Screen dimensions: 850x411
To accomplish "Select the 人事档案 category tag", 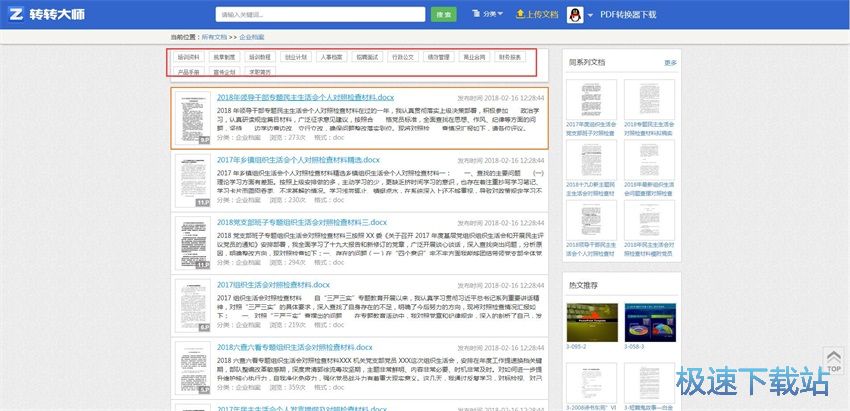I will [x=332, y=57].
